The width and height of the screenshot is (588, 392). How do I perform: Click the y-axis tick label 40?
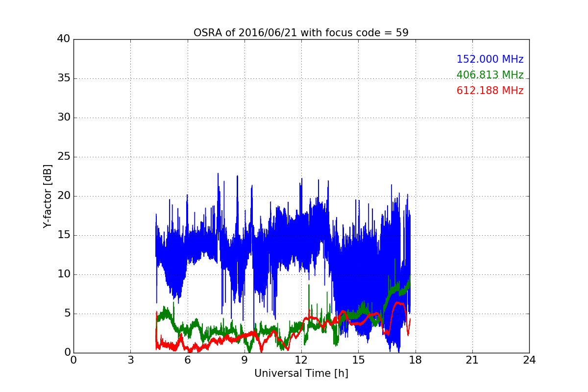tap(64, 39)
